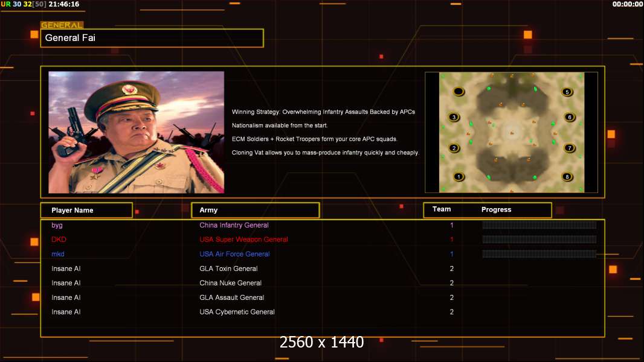
Task: Click start position 2 on minimap
Action: tap(454, 148)
